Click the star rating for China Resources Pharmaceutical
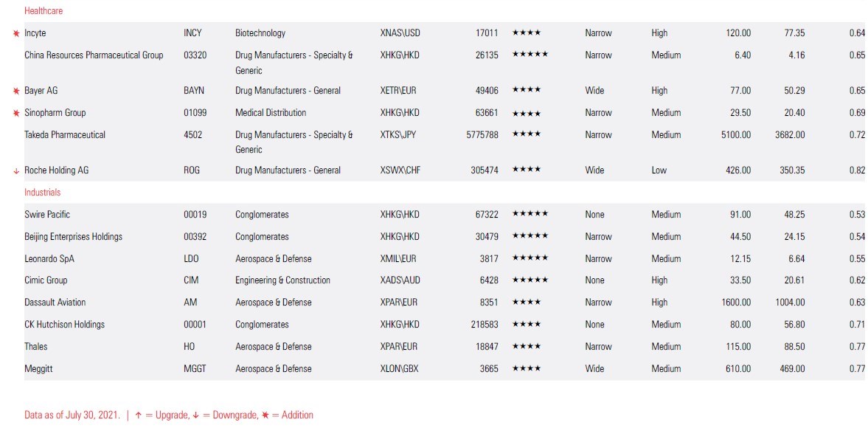Image resolution: width=868 pixels, height=428 pixels. (x=530, y=55)
